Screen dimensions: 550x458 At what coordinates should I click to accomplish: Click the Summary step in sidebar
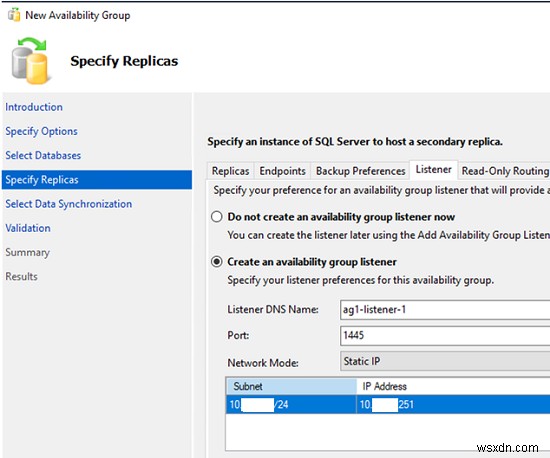[x=27, y=252]
